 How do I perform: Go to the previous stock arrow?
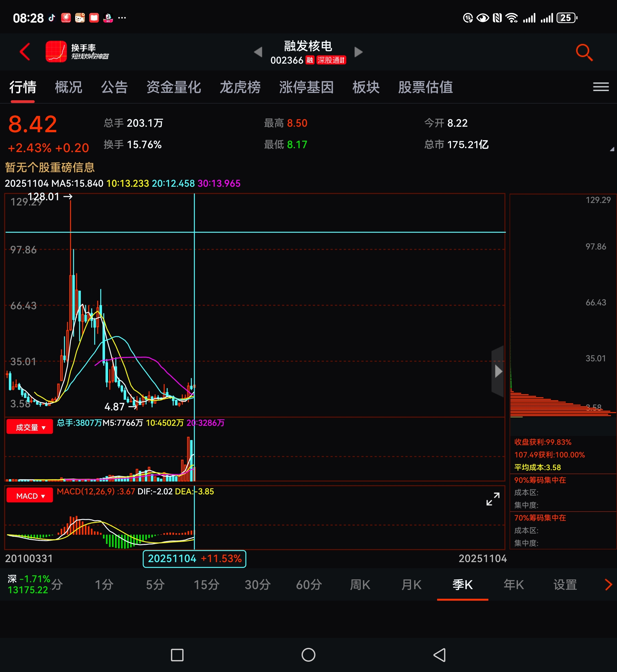[258, 52]
